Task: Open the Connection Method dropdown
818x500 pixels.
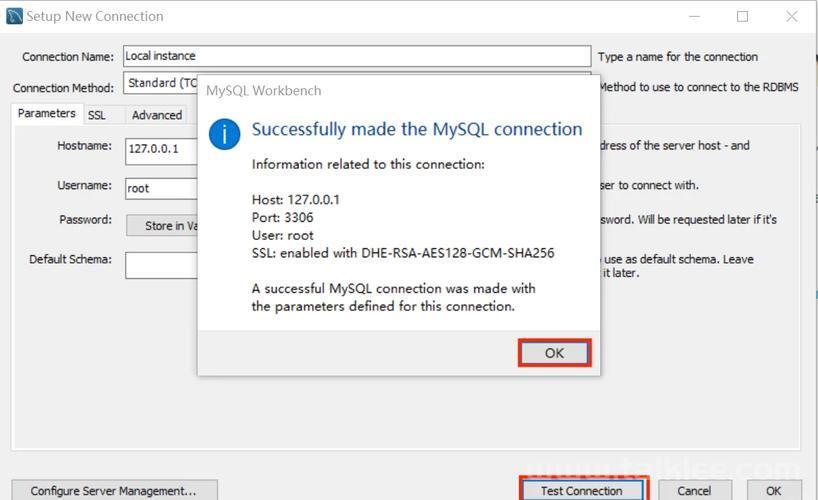Action: (x=161, y=83)
